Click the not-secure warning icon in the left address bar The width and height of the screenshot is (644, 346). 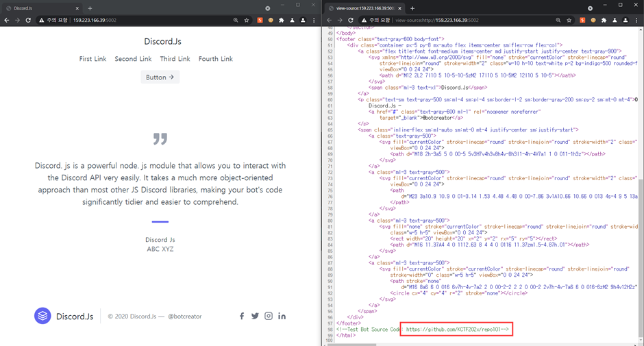click(x=42, y=20)
